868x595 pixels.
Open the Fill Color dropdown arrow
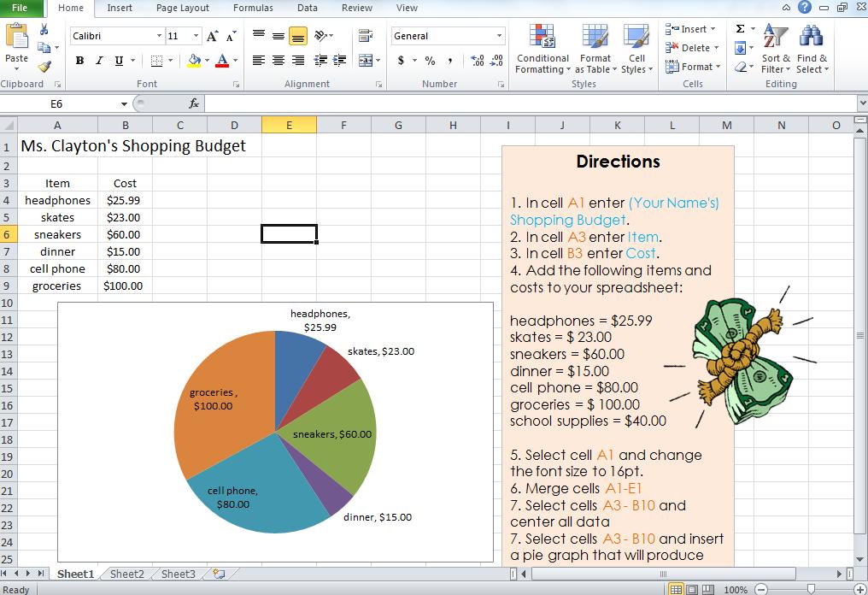tap(205, 61)
